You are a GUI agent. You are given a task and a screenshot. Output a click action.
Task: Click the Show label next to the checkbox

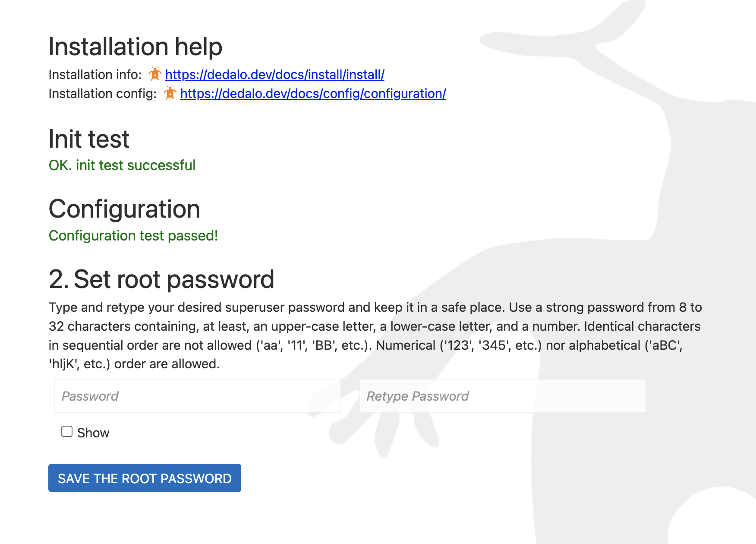click(x=93, y=433)
